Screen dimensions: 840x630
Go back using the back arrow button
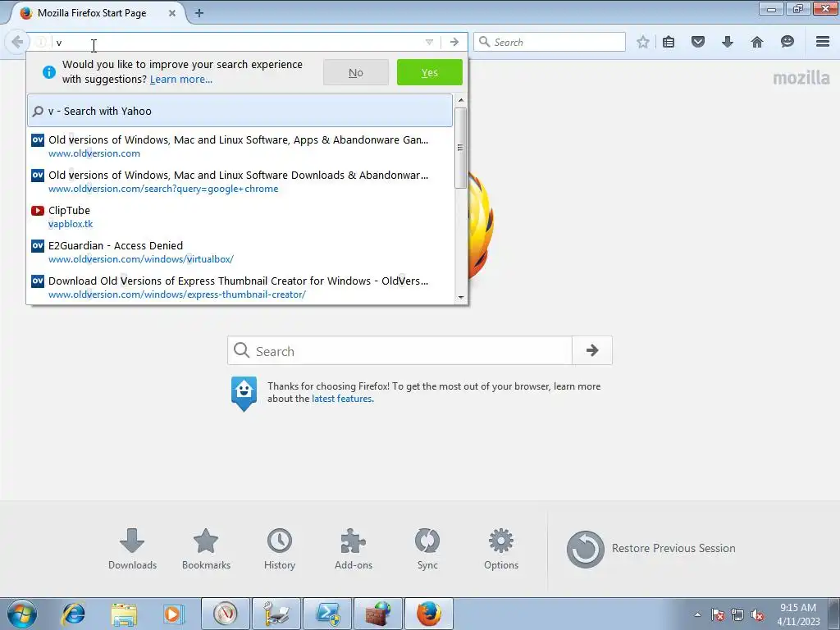coord(17,42)
